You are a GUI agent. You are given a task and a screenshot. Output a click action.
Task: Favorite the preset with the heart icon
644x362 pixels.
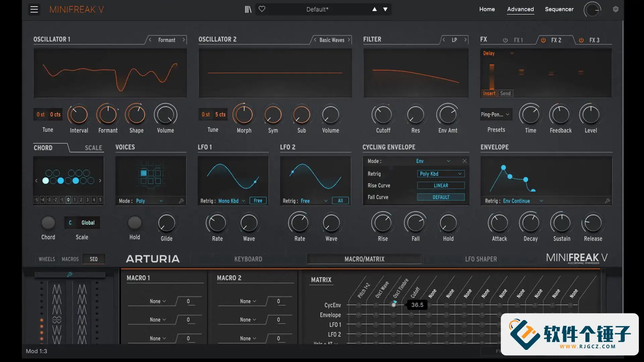262,9
